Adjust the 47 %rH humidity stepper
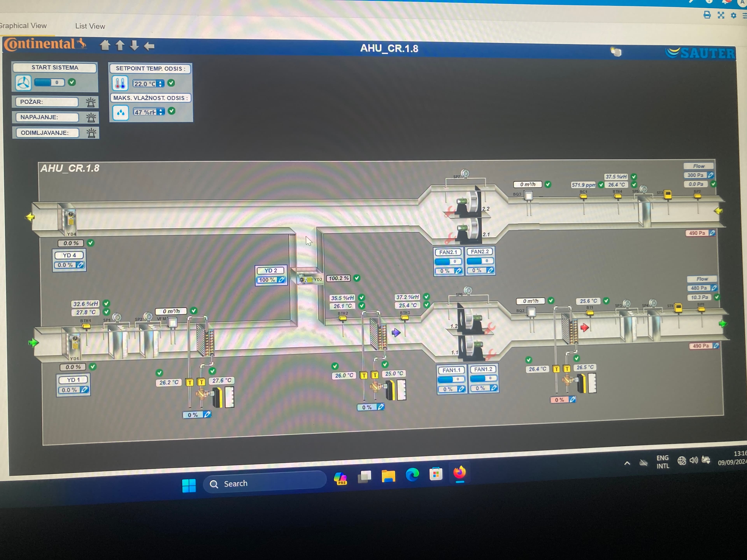 161,112
